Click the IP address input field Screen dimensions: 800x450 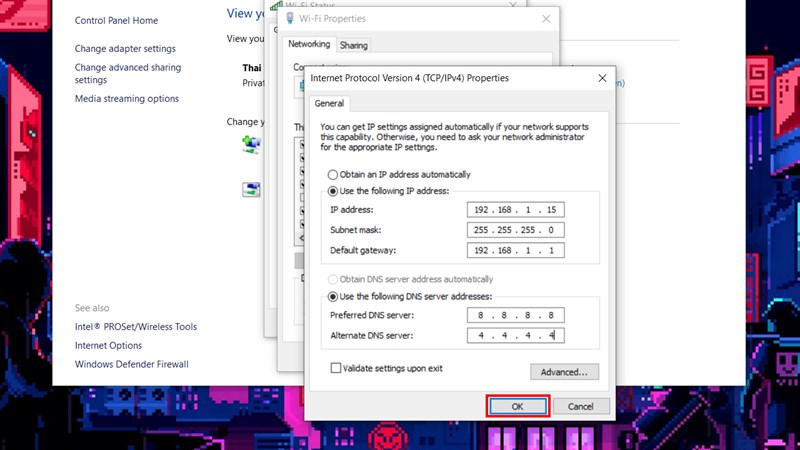click(x=515, y=210)
